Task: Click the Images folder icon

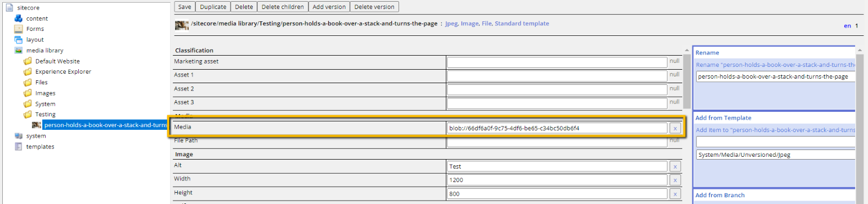Action: (x=27, y=93)
